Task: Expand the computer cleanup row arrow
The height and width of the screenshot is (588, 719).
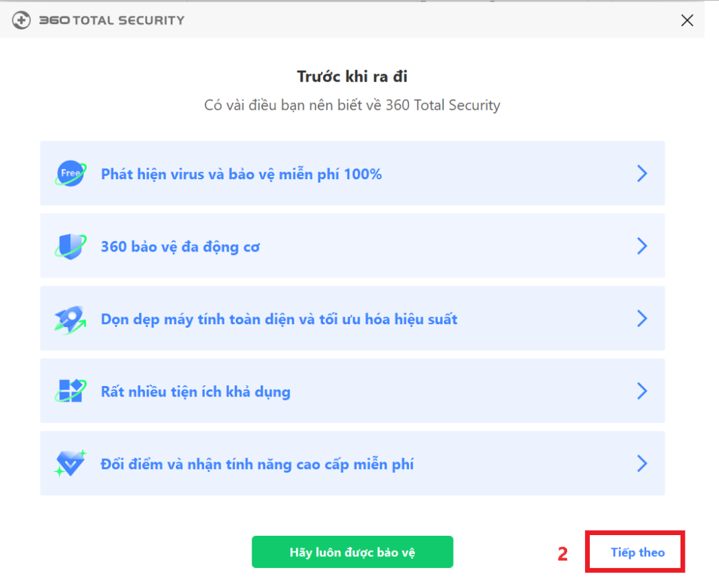Action: point(642,319)
